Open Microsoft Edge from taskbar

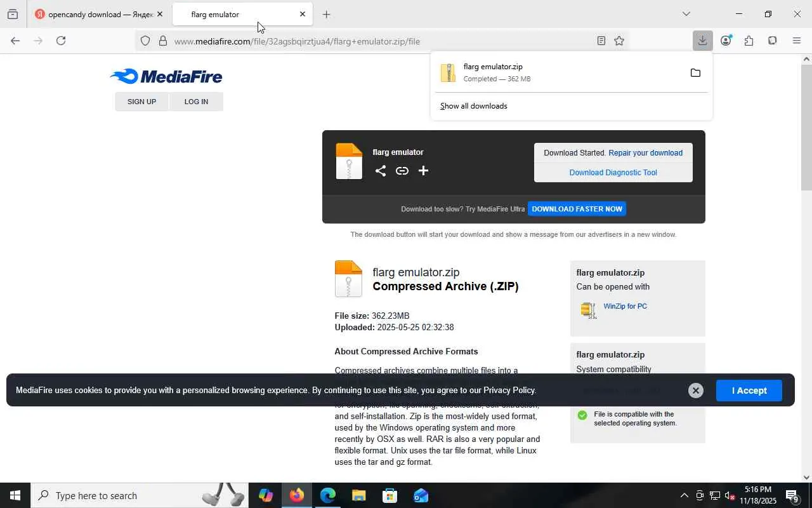coord(328,495)
